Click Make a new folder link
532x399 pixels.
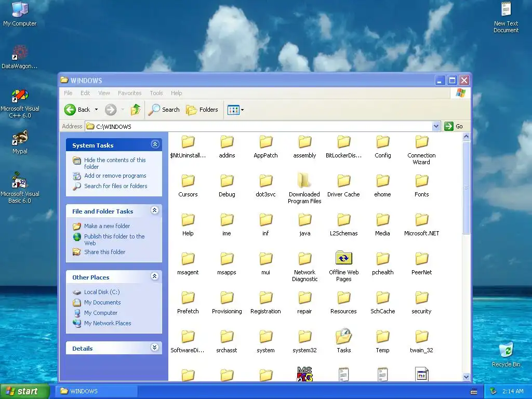pyautogui.click(x=107, y=226)
